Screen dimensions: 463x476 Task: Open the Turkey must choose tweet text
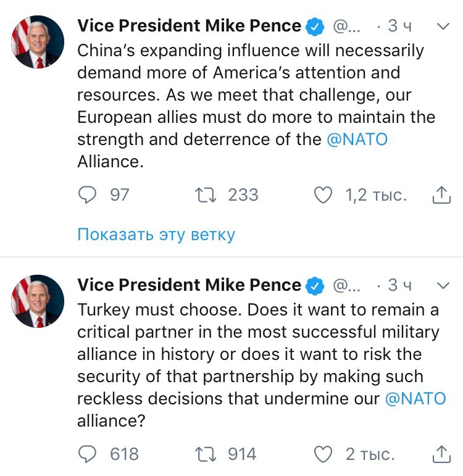point(247,354)
